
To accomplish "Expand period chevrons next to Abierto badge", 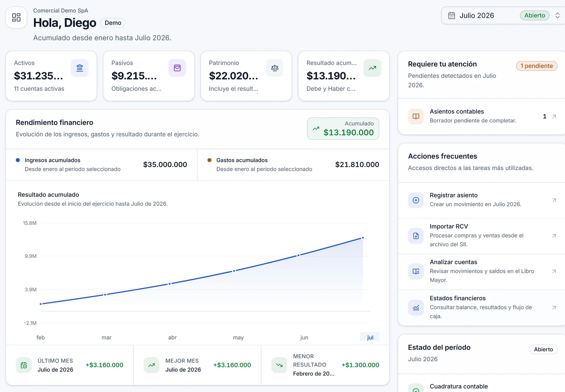I will [557, 15].
